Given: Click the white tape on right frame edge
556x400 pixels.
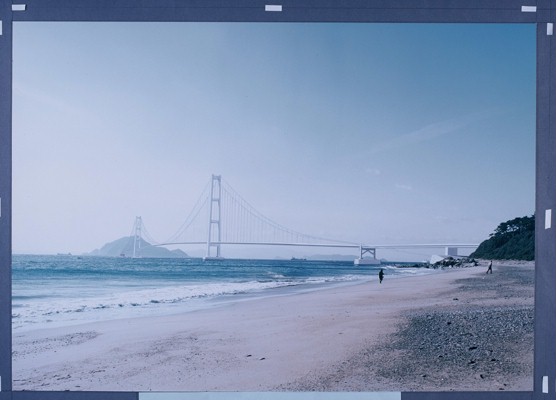Looking at the screenshot, I should tap(548, 219).
